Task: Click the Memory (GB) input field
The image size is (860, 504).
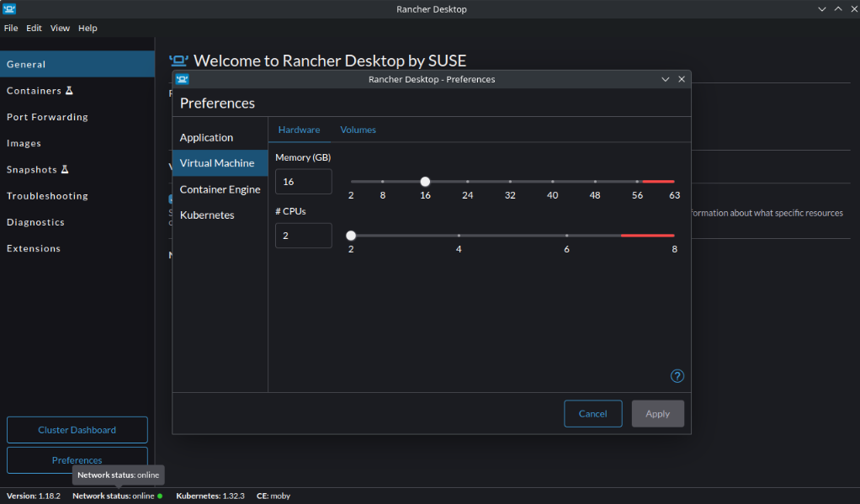Action: pos(304,182)
